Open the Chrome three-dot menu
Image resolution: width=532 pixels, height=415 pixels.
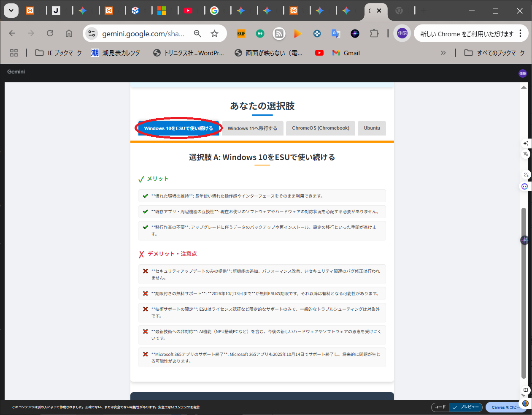521,33
